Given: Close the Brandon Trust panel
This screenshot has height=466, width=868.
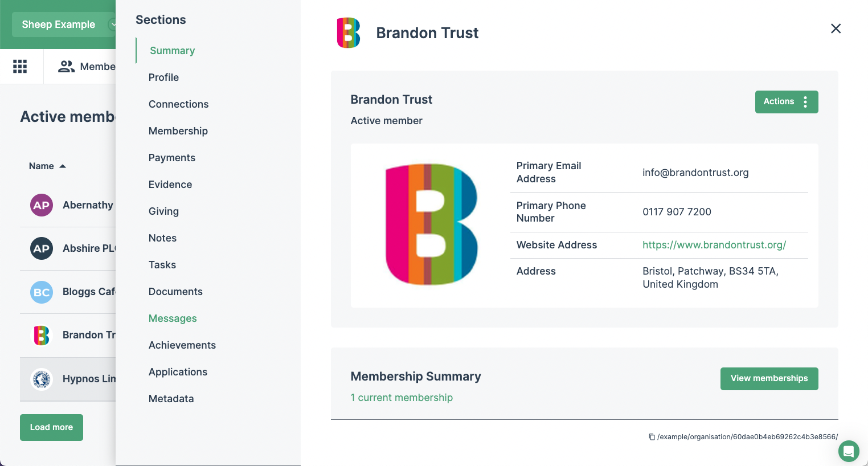Looking at the screenshot, I should (x=836, y=28).
